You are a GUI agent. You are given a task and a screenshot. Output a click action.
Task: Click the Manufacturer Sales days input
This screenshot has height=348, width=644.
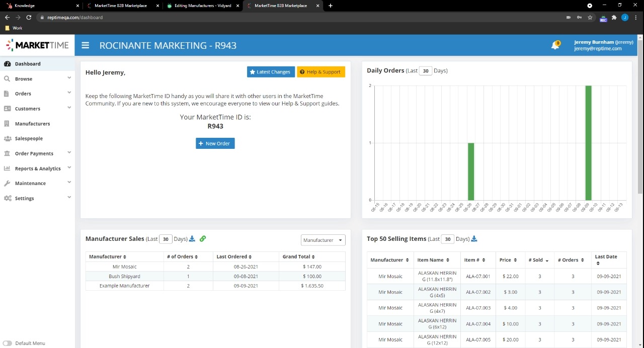166,239
